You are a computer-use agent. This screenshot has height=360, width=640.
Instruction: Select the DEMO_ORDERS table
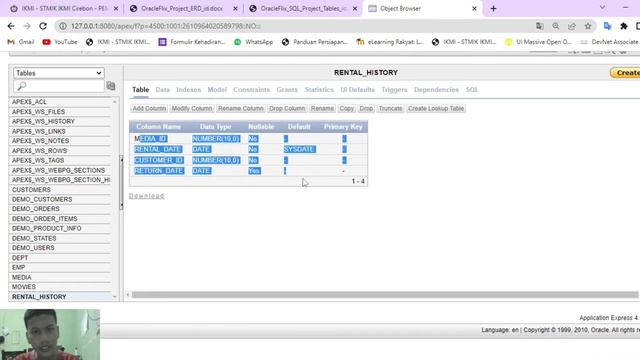pyautogui.click(x=36, y=209)
